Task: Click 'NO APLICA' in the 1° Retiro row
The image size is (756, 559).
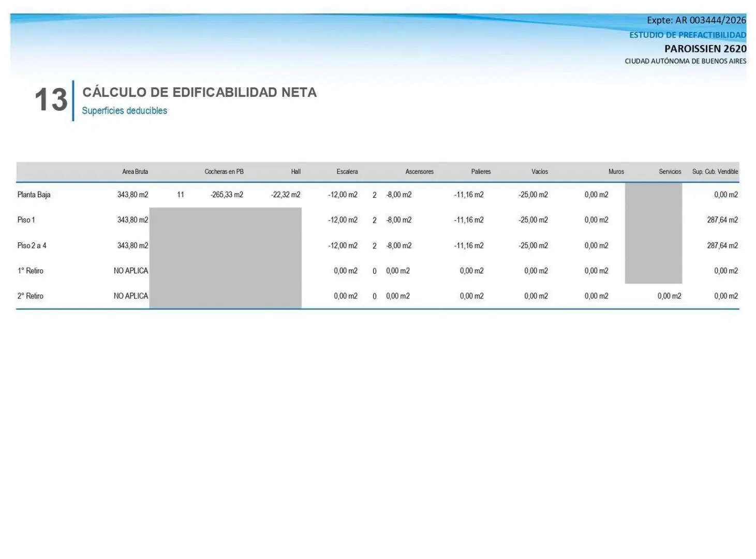Action: click(x=131, y=271)
